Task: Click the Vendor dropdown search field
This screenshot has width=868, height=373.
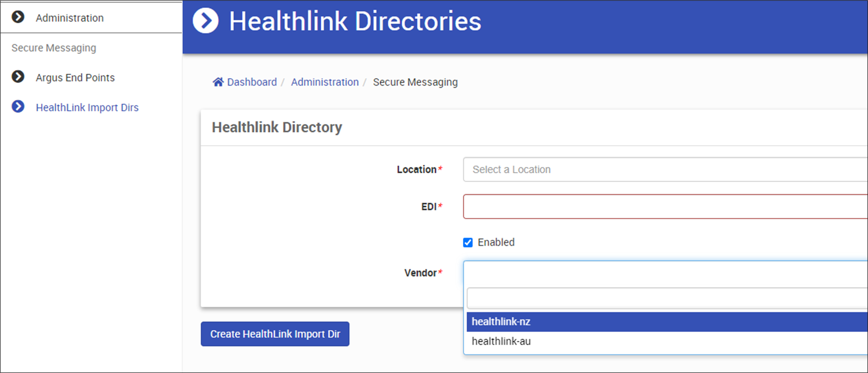Action: 667,298
